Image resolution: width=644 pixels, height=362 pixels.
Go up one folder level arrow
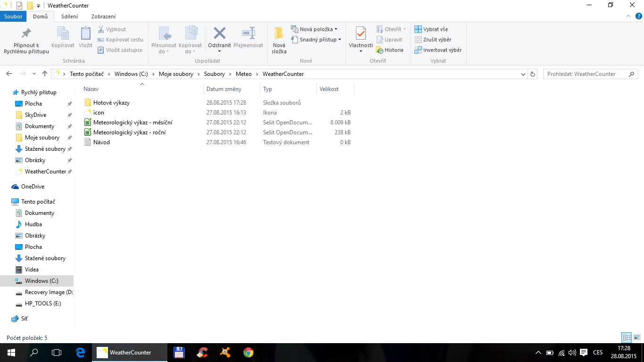click(x=45, y=74)
